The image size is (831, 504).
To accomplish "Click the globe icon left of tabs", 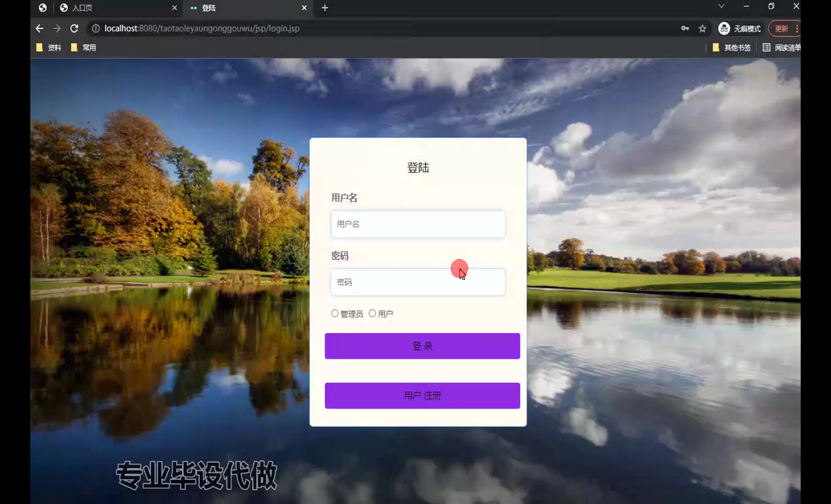I will tap(43, 8).
